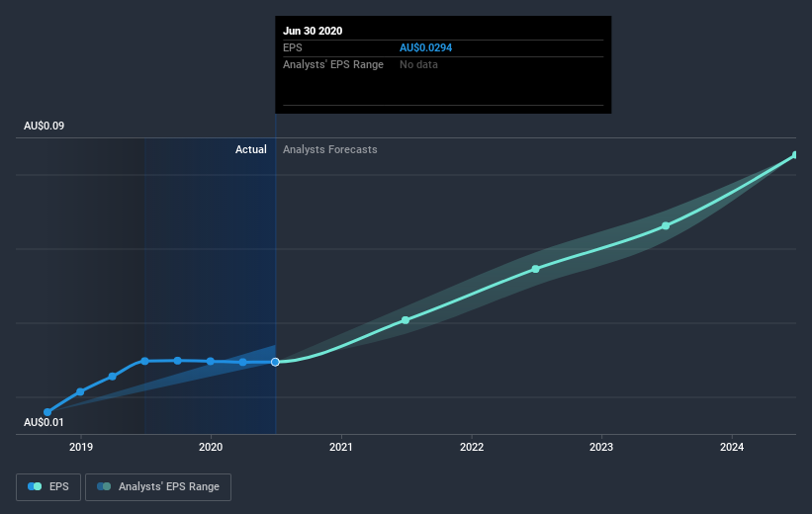Click the forecast EPS point for mid-2023
This screenshot has width=812, height=514.
666,226
